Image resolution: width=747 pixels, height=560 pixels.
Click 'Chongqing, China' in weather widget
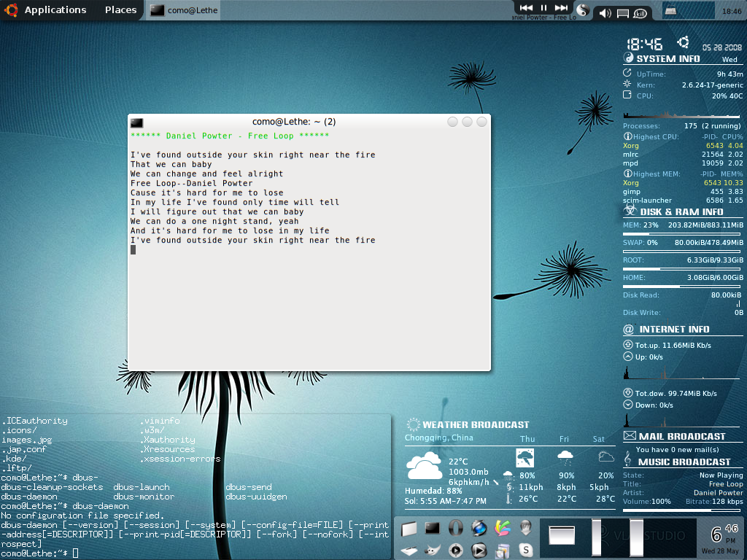click(438, 437)
